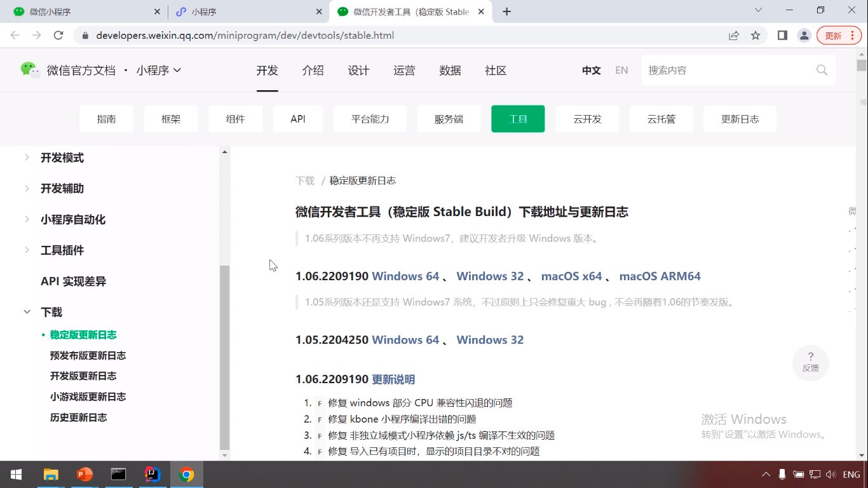The height and width of the screenshot is (488, 868).
Task: Open the 运营 top navigation item
Action: pyautogui.click(x=405, y=71)
